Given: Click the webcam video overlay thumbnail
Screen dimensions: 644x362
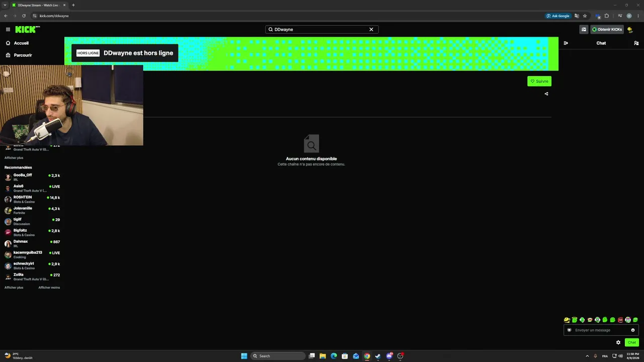Looking at the screenshot, I should 71,105.
